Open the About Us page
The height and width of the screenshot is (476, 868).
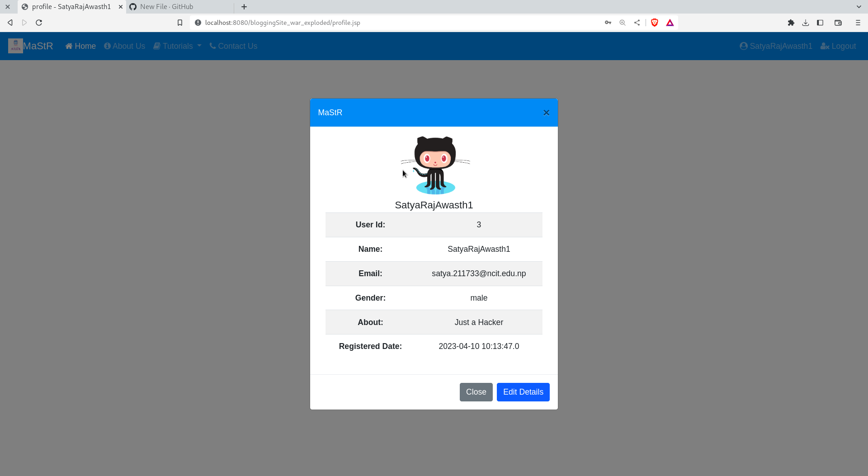(124, 46)
